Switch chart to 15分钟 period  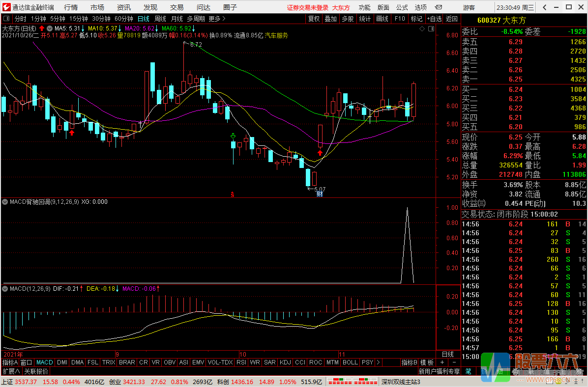coord(78,19)
